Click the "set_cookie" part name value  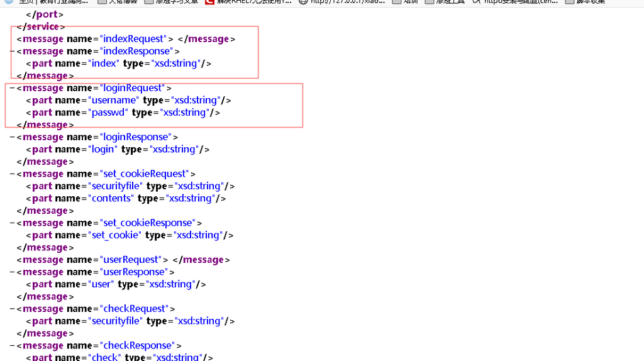(x=114, y=235)
